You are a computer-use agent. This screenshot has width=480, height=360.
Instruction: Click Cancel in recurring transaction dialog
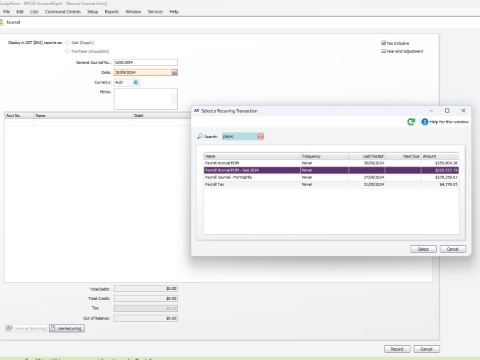tap(453, 249)
